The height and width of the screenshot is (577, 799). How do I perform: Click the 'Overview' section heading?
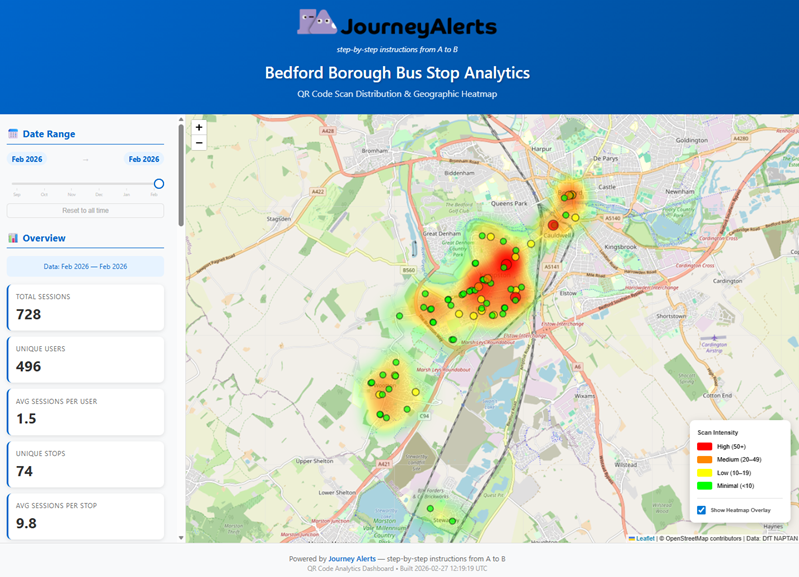(x=44, y=238)
